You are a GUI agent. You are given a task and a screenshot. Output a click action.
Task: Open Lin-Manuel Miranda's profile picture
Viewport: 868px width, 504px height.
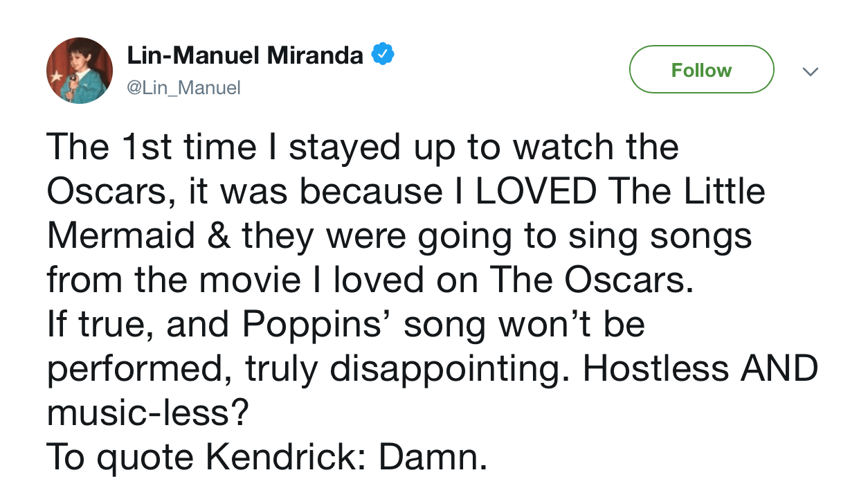(x=80, y=71)
